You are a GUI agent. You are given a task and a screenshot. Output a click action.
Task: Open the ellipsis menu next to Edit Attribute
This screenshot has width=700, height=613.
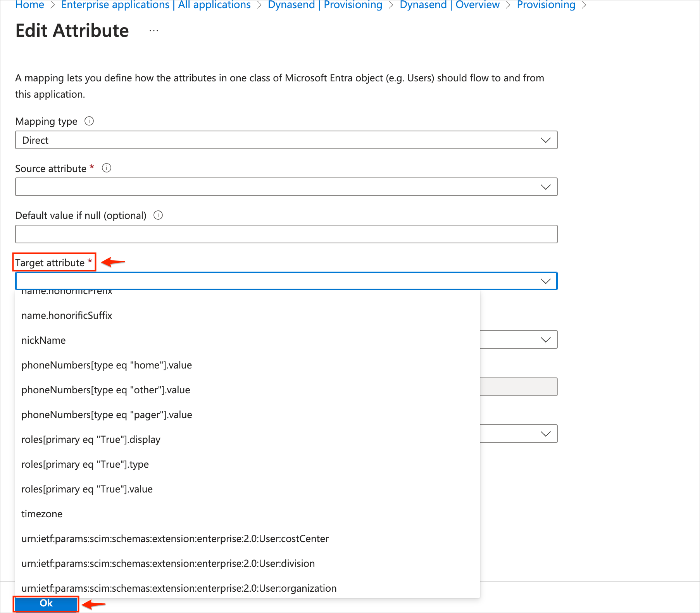[154, 31]
